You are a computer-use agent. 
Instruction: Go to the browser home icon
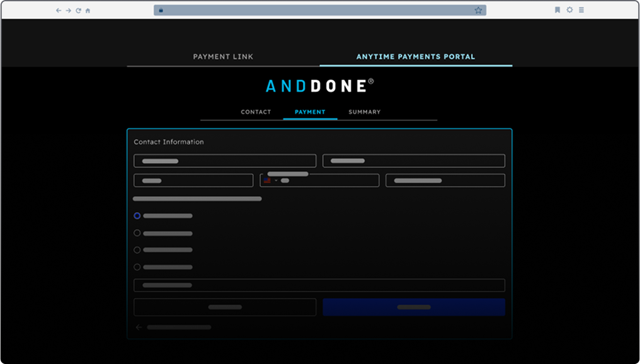coord(88,11)
